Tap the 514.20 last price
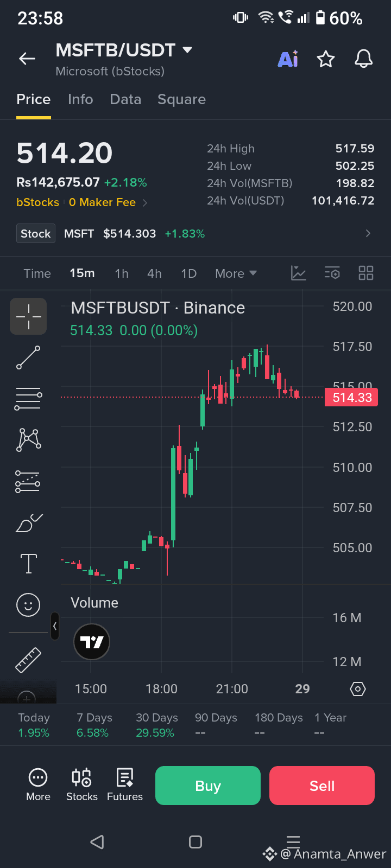The height and width of the screenshot is (868, 391). 65,153
